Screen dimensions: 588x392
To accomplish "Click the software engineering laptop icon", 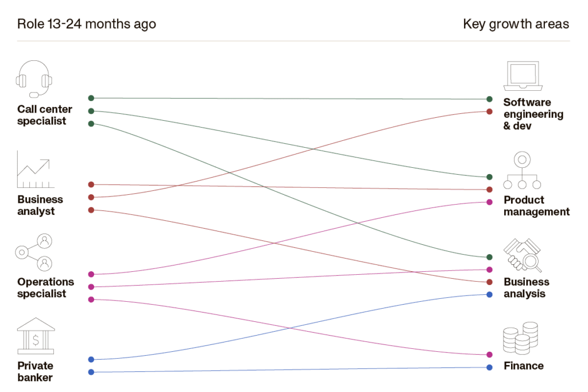I will click(523, 76).
